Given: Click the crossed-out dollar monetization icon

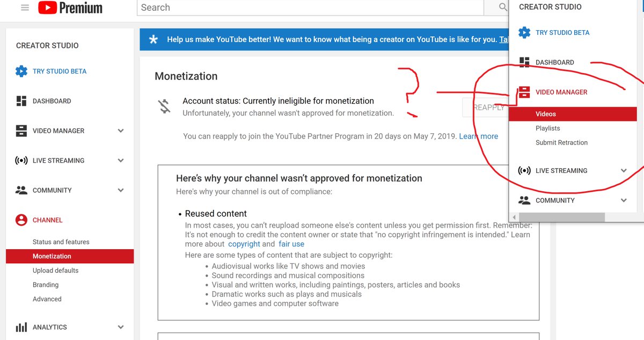Looking at the screenshot, I should [164, 106].
